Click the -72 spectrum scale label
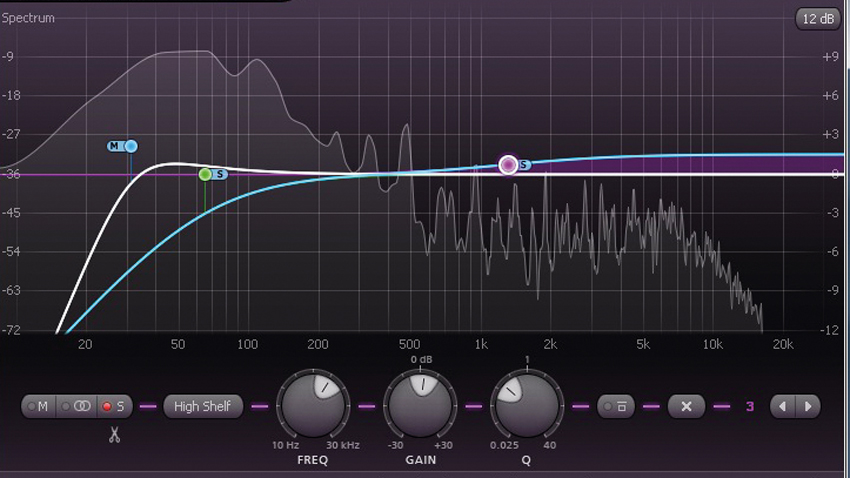 (11, 330)
